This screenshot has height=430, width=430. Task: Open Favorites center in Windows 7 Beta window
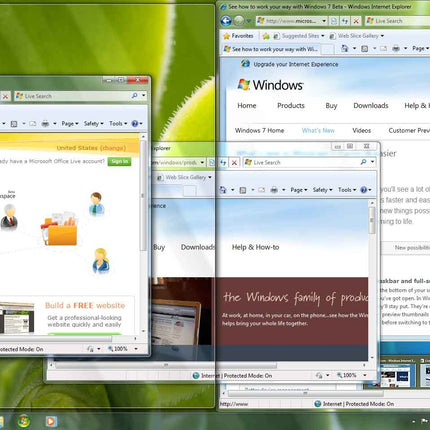[x=238, y=36]
